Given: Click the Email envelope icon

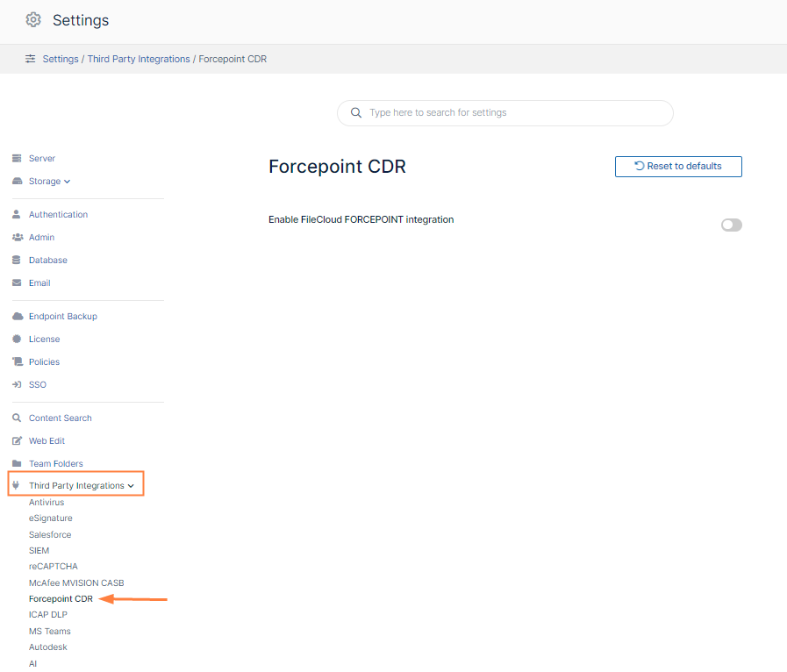Looking at the screenshot, I should 18,282.
